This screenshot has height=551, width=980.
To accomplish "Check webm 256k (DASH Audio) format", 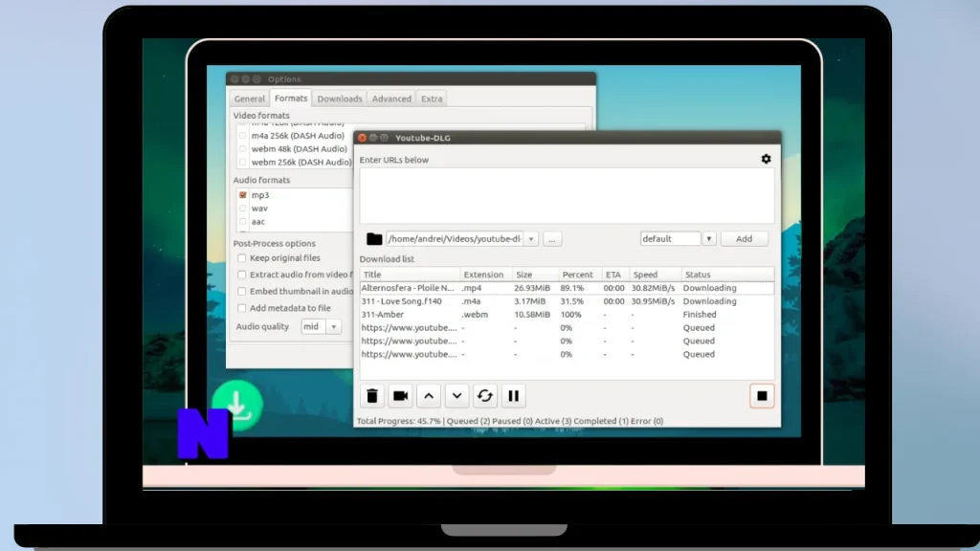I will point(242,162).
